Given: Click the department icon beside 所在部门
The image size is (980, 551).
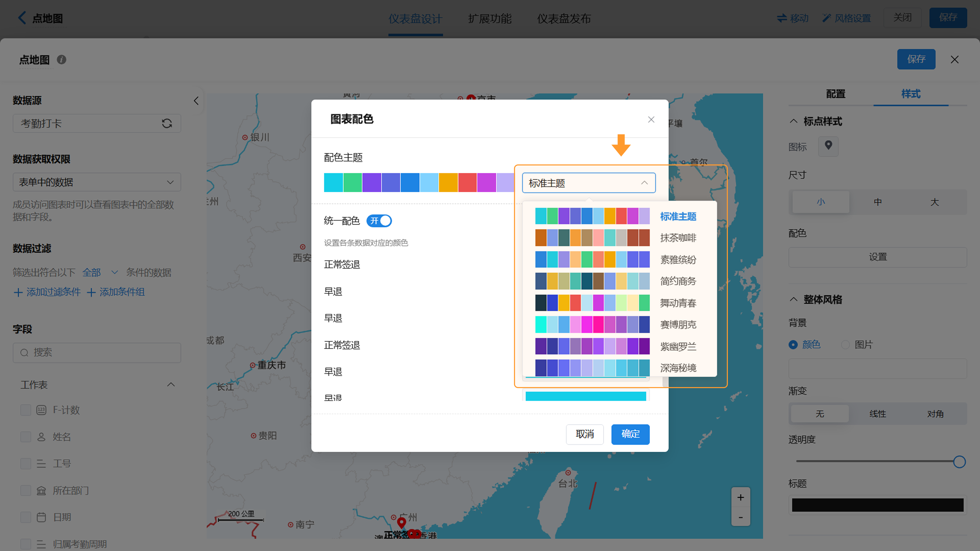Looking at the screenshot, I should [x=41, y=490].
